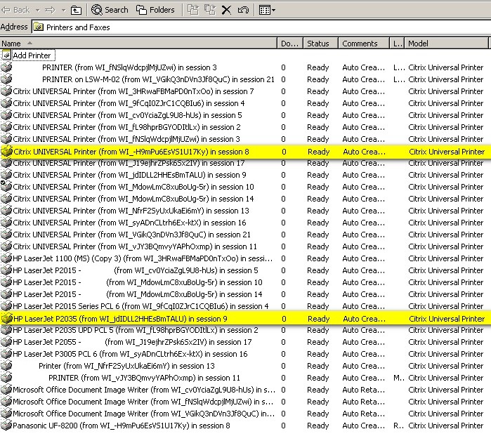Select Citrix UNIVERSAL Printer session 5 icon

point(6,114)
